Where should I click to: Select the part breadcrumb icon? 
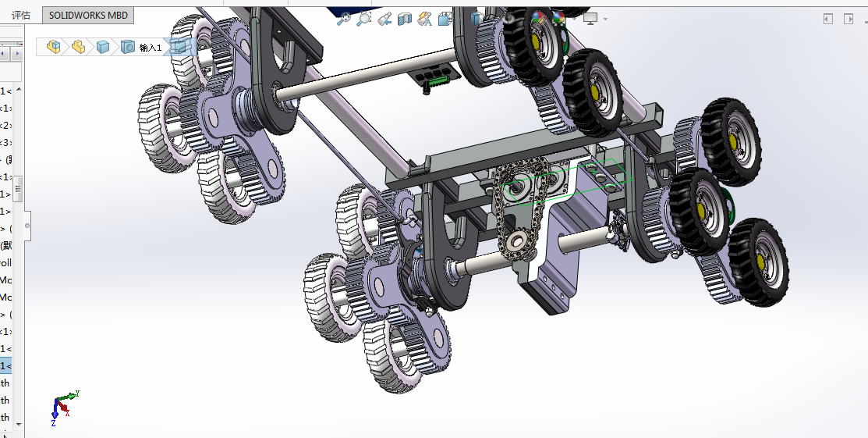103,47
